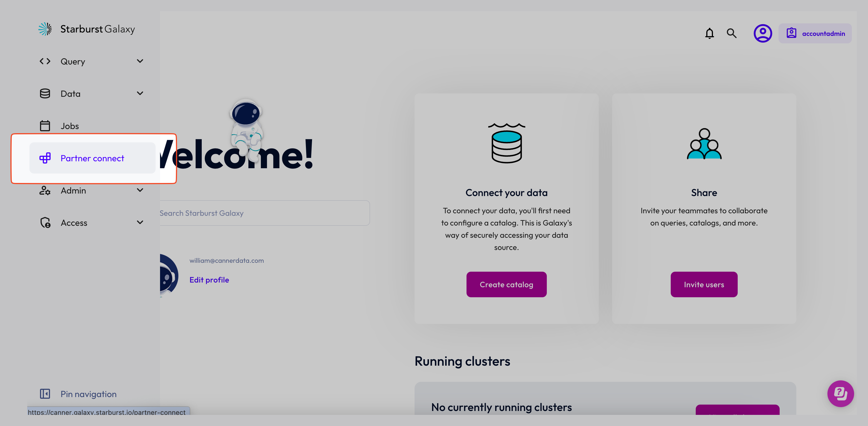The width and height of the screenshot is (868, 426).
Task: Click the Access menu icon
Action: click(45, 222)
